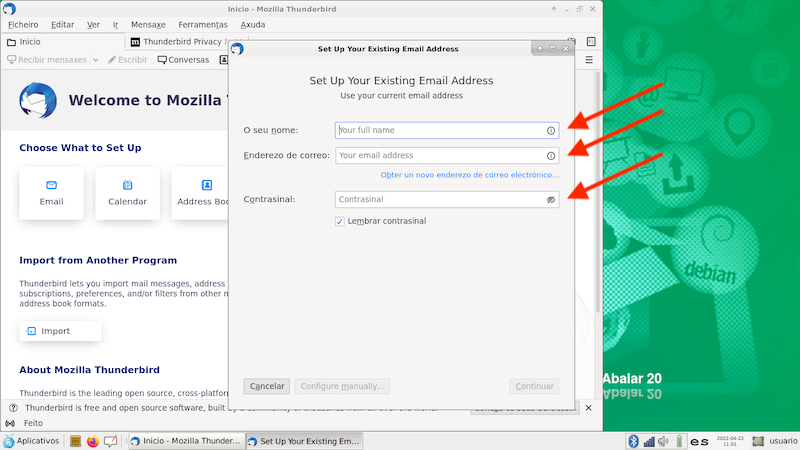Open the Aplicativos menu in the taskbar
Image resolution: width=800 pixels, height=450 pixels.
[x=31, y=441]
